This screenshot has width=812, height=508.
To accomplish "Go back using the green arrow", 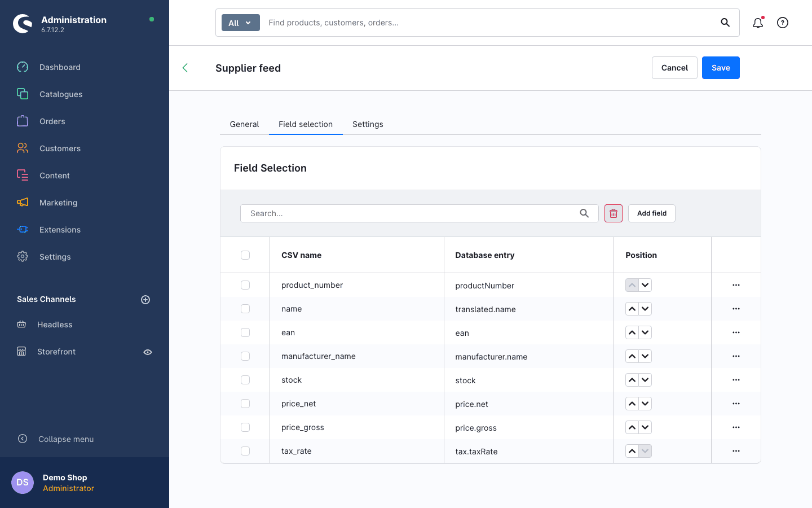I will click(x=185, y=68).
